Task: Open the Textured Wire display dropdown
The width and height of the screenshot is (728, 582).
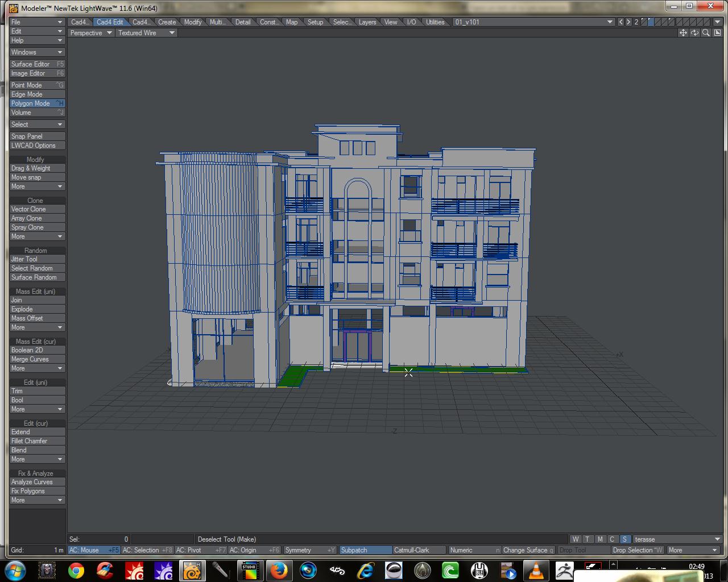Action: [146, 33]
